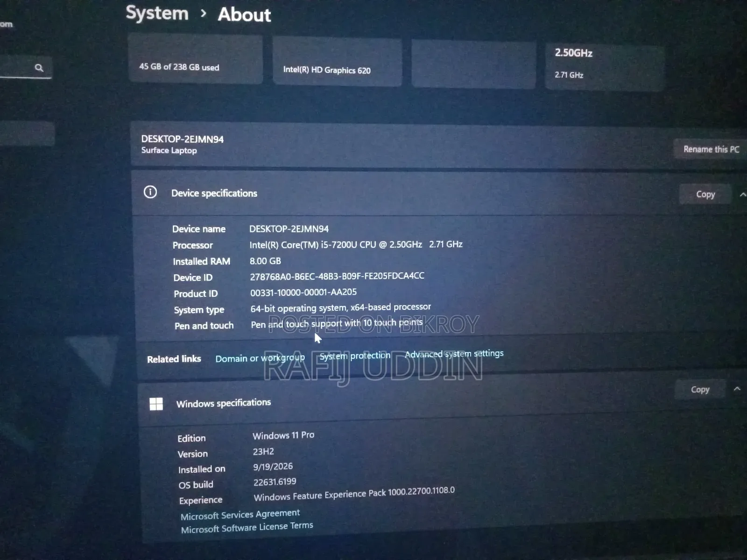The height and width of the screenshot is (560, 747).
Task: Copy the device specifications
Action: tap(705, 194)
